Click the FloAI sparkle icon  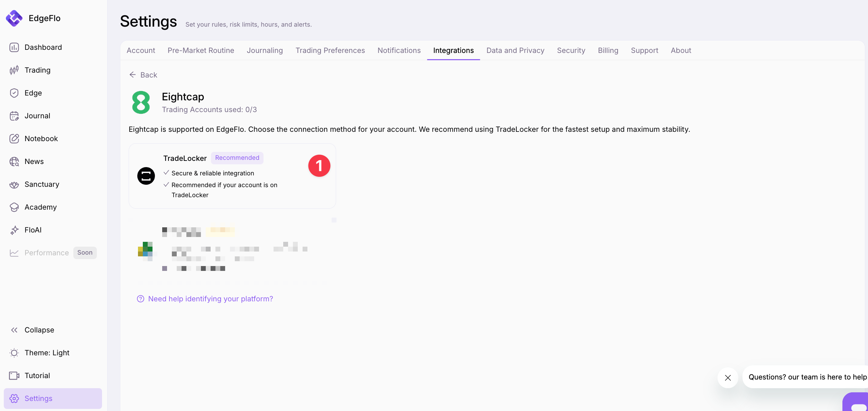14,230
